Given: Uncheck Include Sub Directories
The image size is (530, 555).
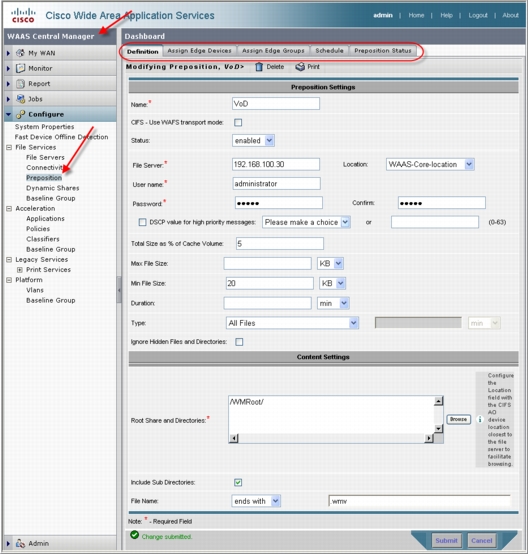Looking at the screenshot, I should tap(238, 482).
